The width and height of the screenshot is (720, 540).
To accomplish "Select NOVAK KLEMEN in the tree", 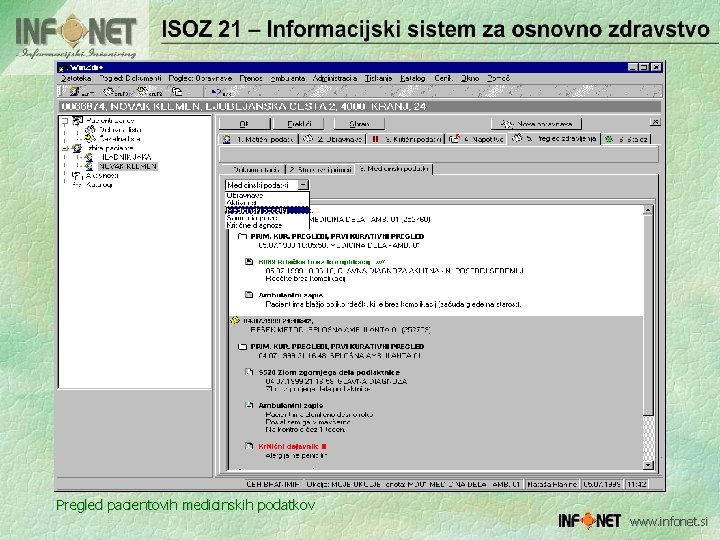I will tap(127, 166).
